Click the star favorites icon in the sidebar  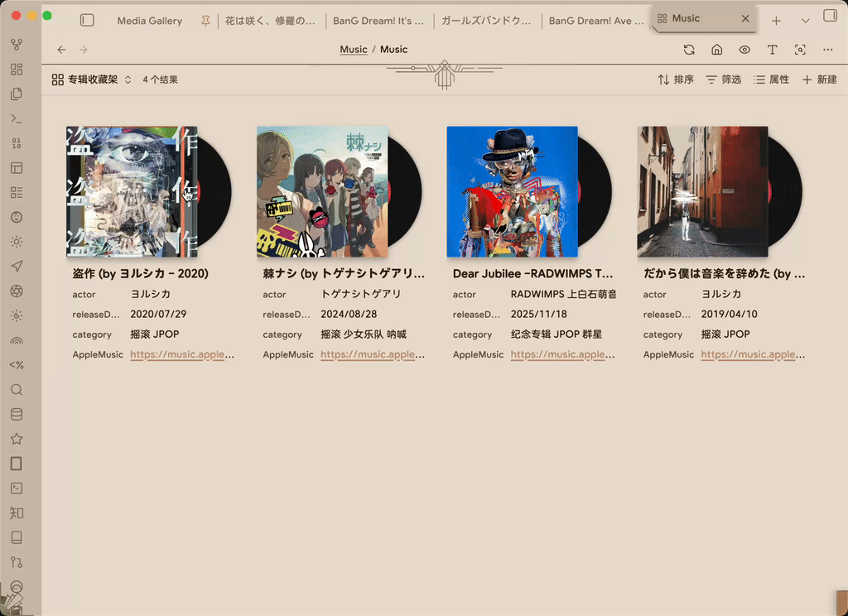[16, 439]
